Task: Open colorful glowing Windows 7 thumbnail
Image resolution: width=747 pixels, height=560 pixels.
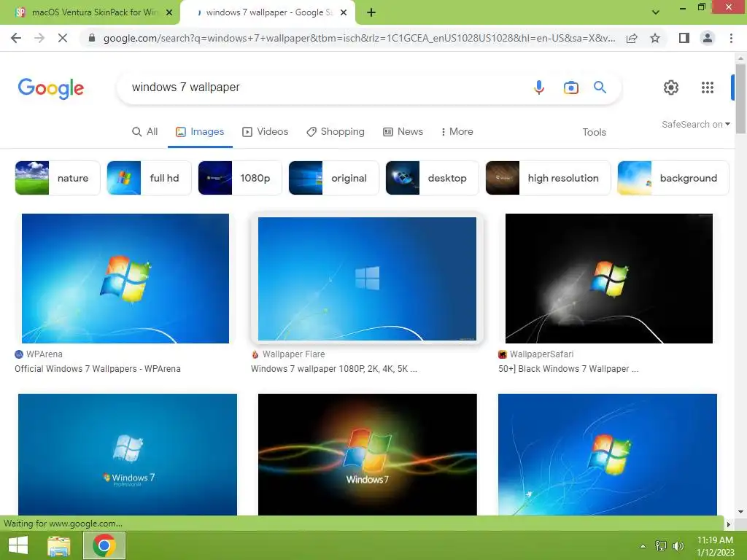Action: 368,454
